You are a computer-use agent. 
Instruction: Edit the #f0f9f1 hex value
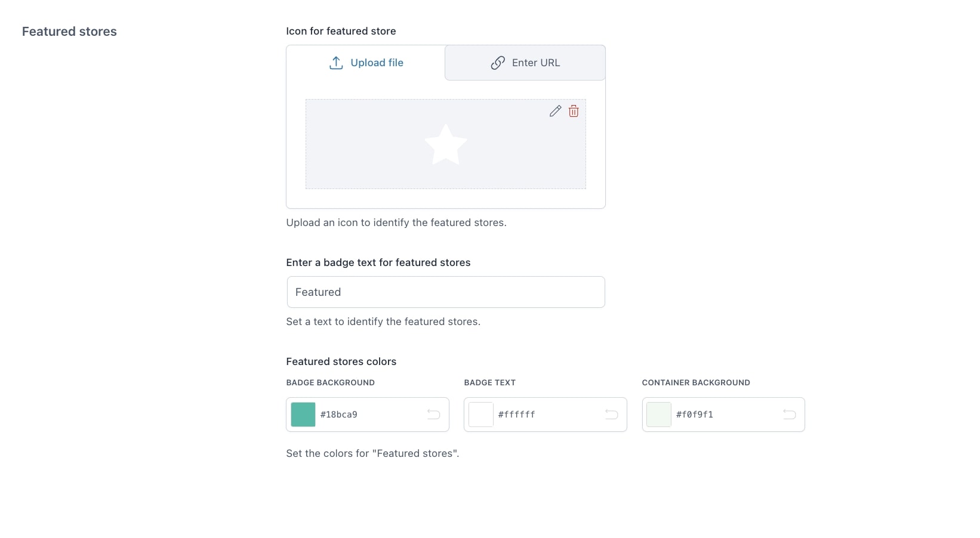click(x=695, y=415)
